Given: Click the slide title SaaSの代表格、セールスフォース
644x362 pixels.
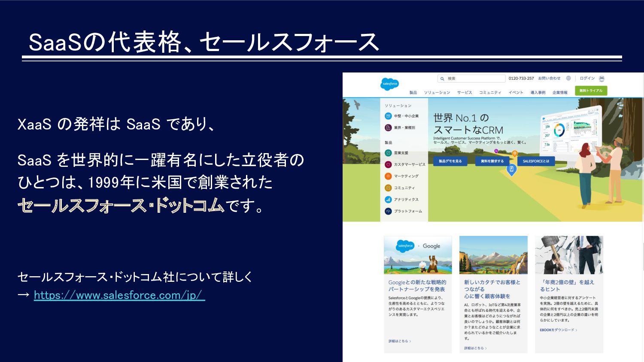Looking at the screenshot, I should 204,42.
